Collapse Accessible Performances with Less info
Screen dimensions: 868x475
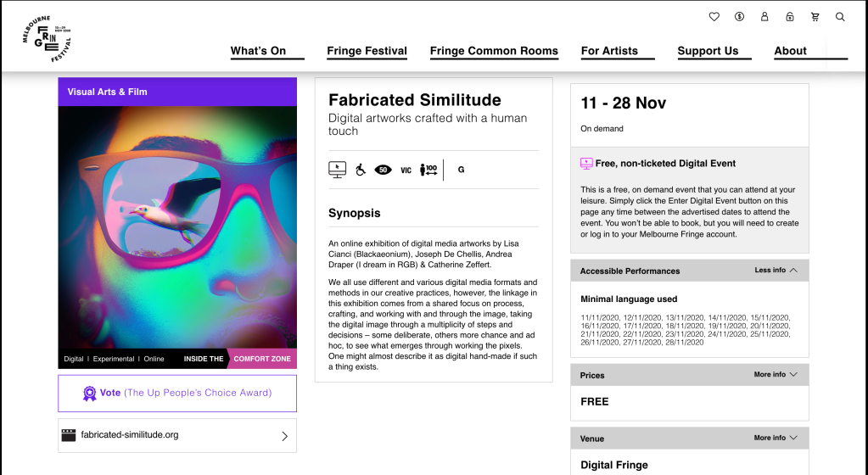click(776, 271)
